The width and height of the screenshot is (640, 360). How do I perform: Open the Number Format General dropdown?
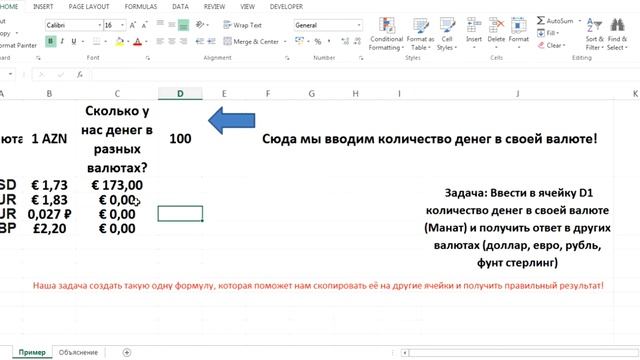(x=359, y=25)
